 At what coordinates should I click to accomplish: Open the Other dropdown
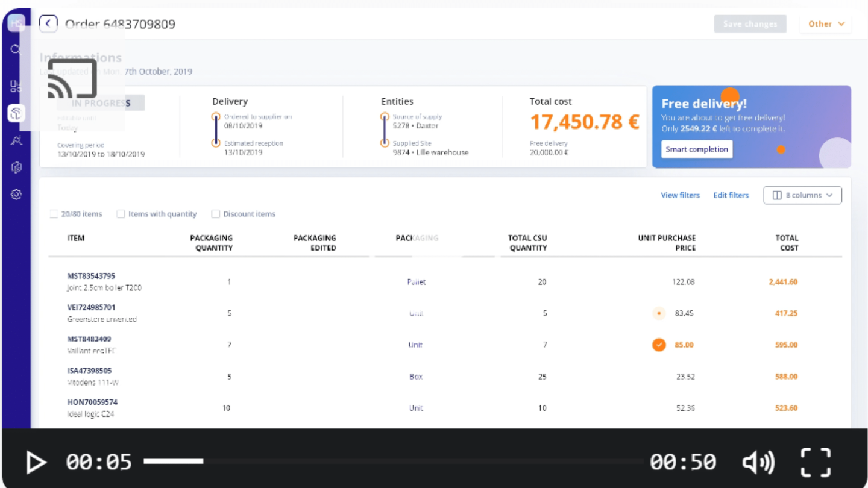[x=826, y=24]
